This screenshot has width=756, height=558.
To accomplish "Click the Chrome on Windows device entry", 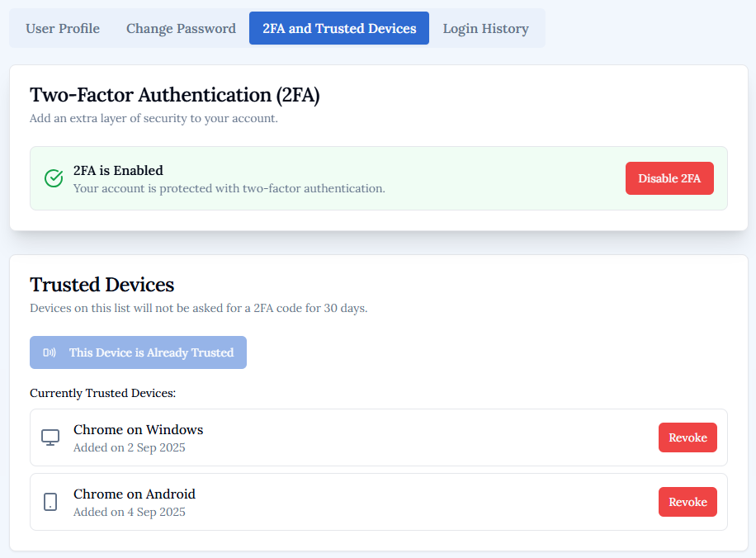I will click(x=138, y=429).
